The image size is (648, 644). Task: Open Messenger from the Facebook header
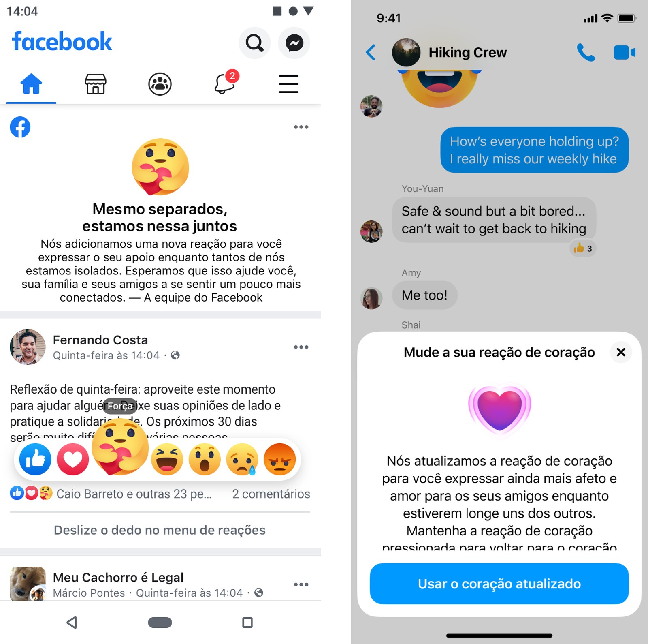pyautogui.click(x=294, y=43)
